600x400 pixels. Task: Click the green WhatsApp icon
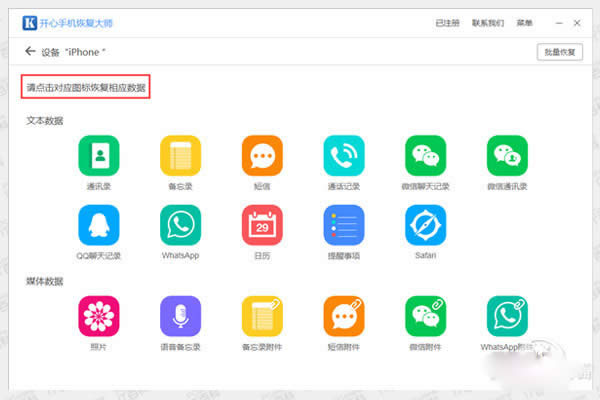[x=180, y=225]
